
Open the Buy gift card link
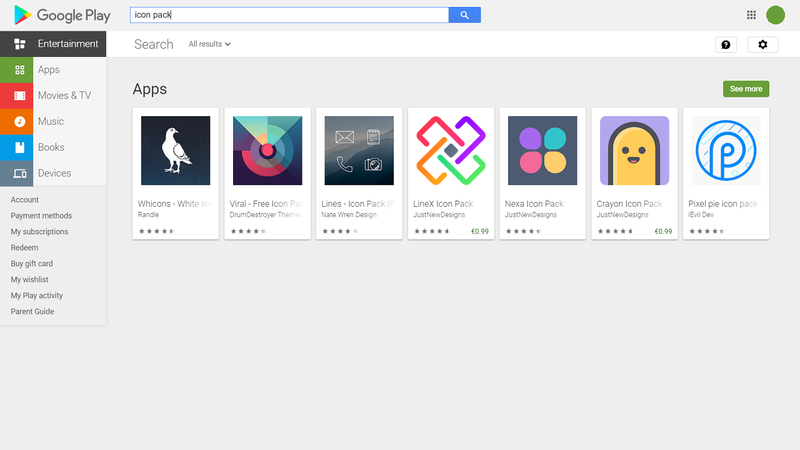32,264
